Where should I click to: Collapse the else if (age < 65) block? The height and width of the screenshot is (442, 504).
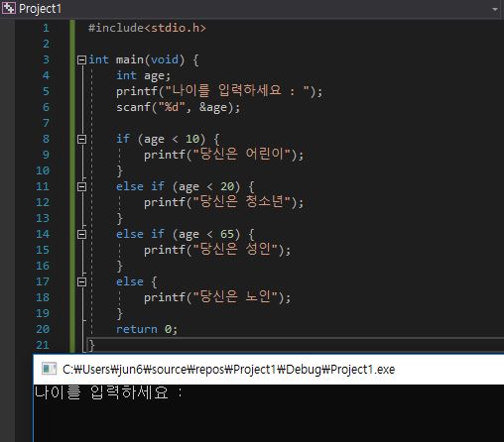(x=81, y=234)
